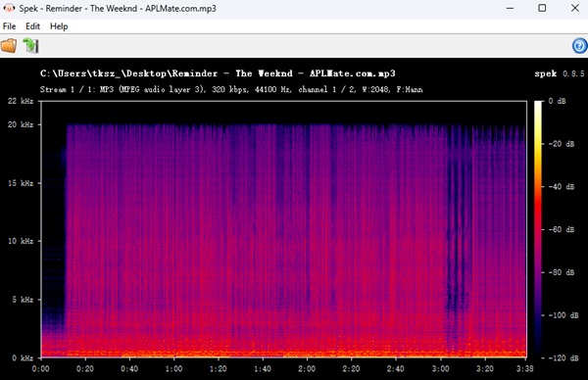Click the -100 dB scale label
This screenshot has width=588, height=380.
[x=563, y=315]
